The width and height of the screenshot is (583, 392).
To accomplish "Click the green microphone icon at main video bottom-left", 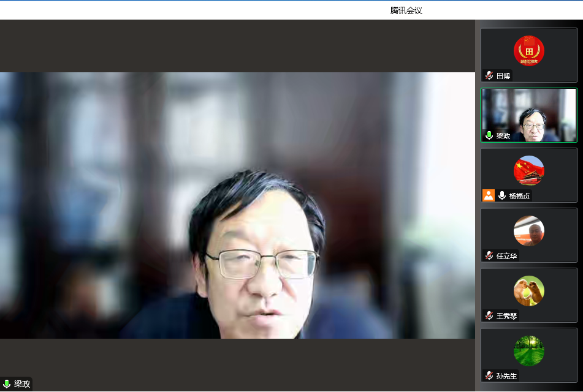I will coord(7,384).
